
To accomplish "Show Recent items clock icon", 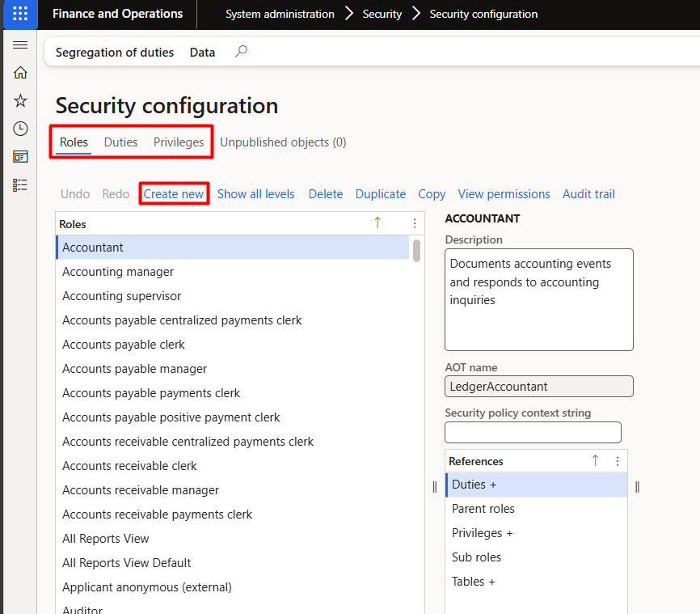I will [x=20, y=129].
